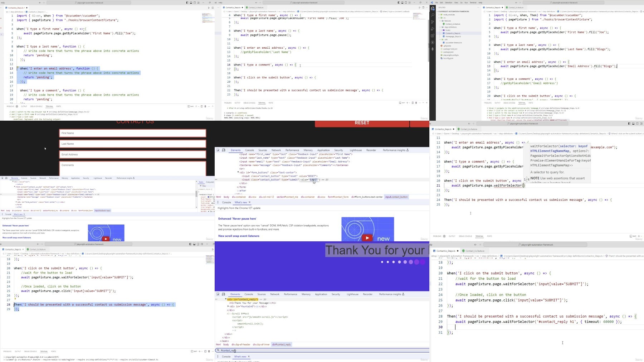Expand the node_modules folder in Explorer
Screen dimensions: 644x362
tap(449, 15)
